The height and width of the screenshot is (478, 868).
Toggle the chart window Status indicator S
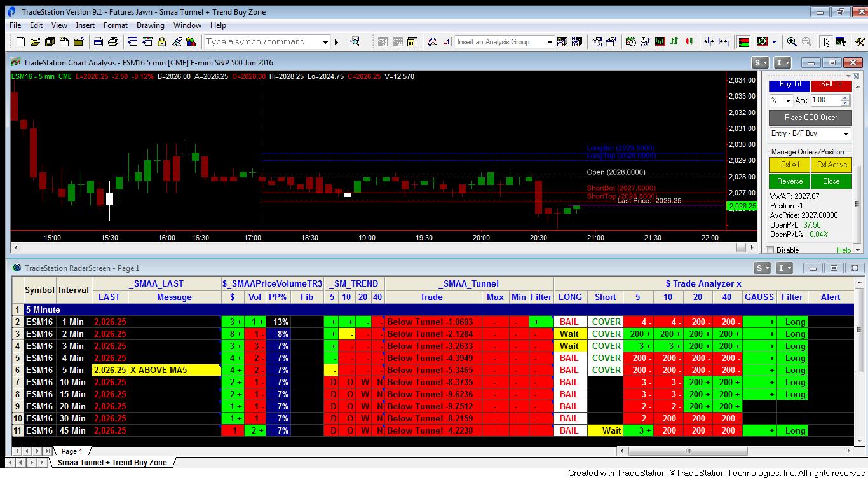point(759,62)
